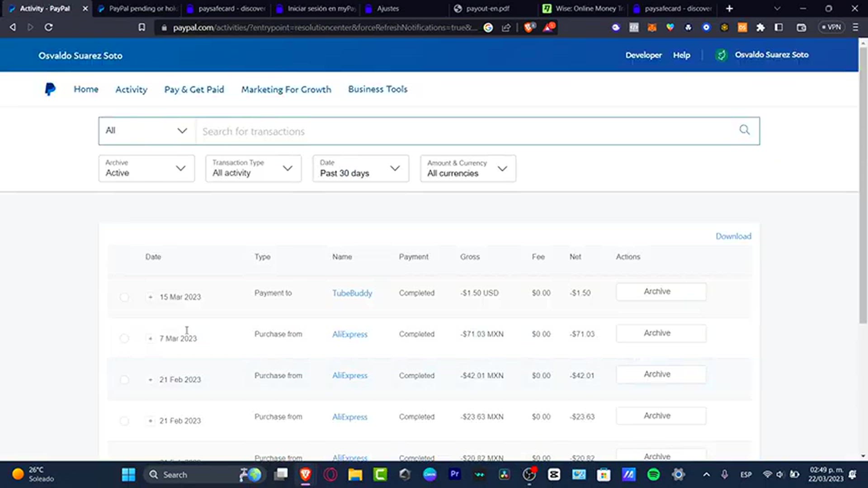Select the 7 Mar 2023 AliExpress transaction checkbox
This screenshot has width=868, height=488.
pyautogui.click(x=124, y=338)
